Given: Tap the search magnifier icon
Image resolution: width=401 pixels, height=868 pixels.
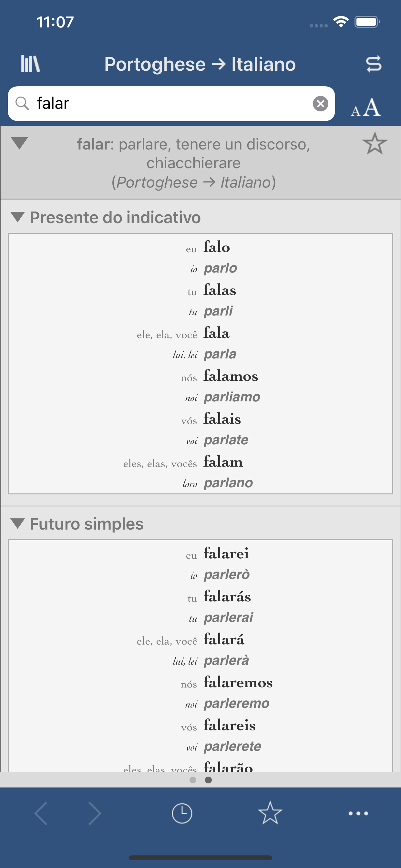Looking at the screenshot, I should [22, 103].
